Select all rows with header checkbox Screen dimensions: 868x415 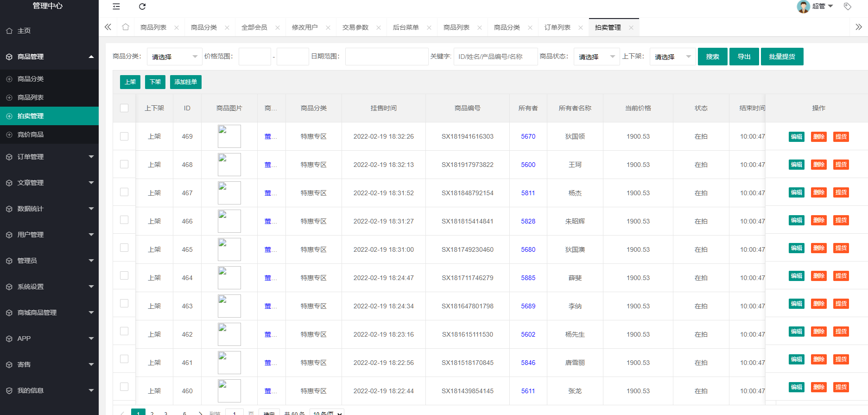[x=124, y=108]
